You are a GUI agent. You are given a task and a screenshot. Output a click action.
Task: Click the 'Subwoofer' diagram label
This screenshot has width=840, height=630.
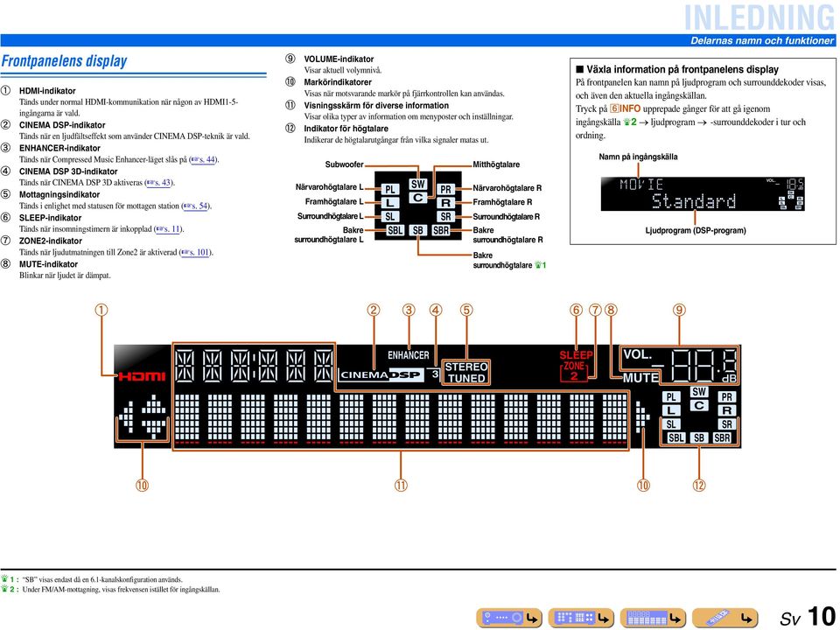point(344,164)
